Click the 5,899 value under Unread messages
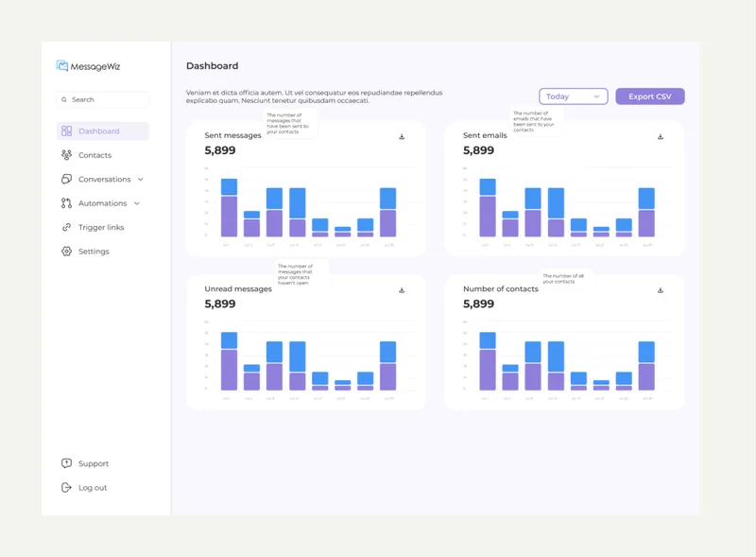 tap(220, 305)
